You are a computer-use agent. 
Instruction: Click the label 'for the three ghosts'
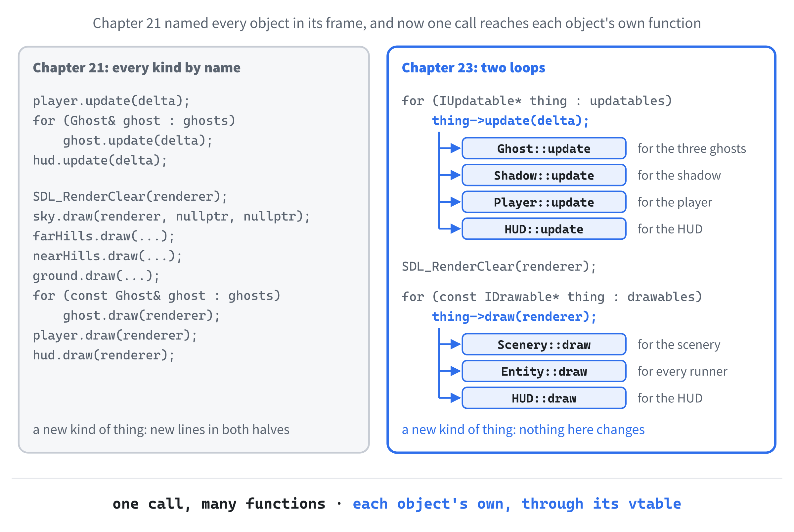691,148
